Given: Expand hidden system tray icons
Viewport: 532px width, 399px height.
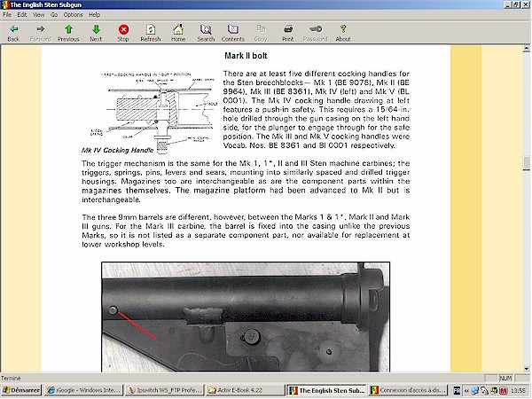Looking at the screenshot, I should [467, 391].
